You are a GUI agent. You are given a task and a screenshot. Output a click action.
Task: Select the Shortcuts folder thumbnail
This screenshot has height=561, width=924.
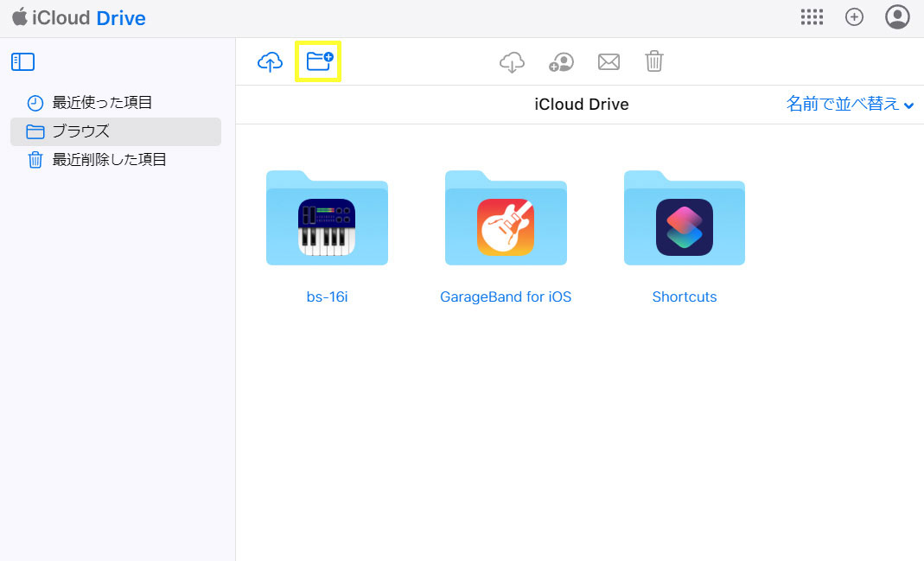[x=685, y=218]
